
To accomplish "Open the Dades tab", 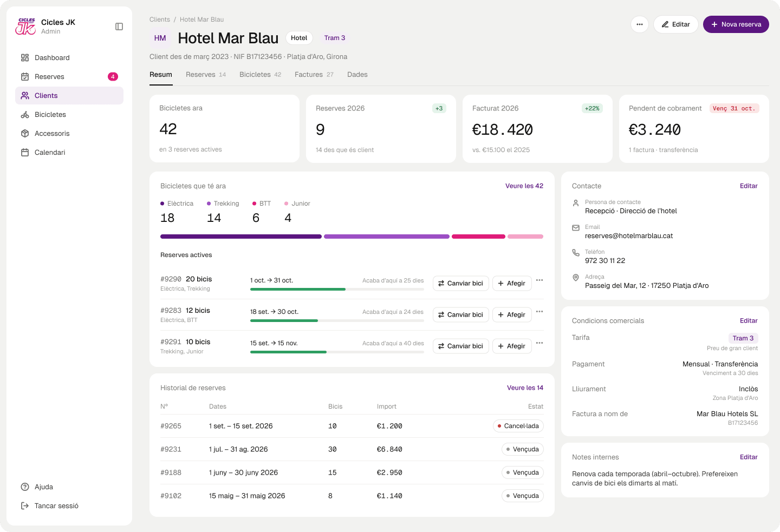I will point(357,75).
